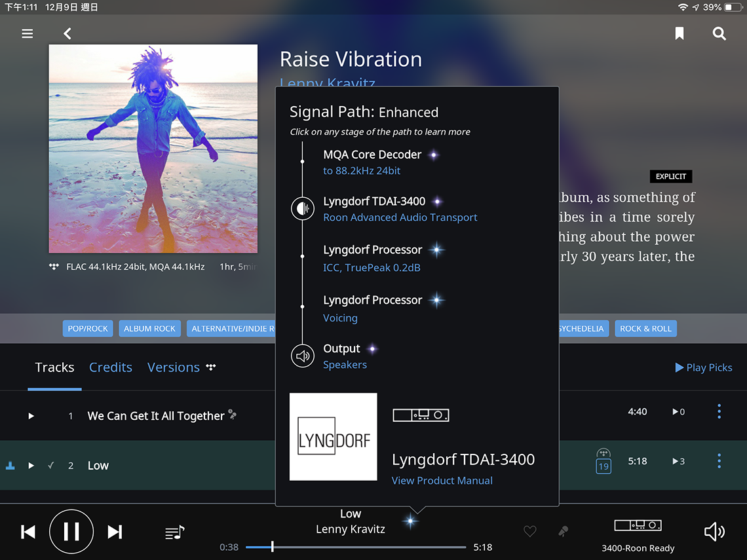This screenshot has width=747, height=560.
Task: Click the Lyngdorf device diagram in popup
Action: click(421, 415)
